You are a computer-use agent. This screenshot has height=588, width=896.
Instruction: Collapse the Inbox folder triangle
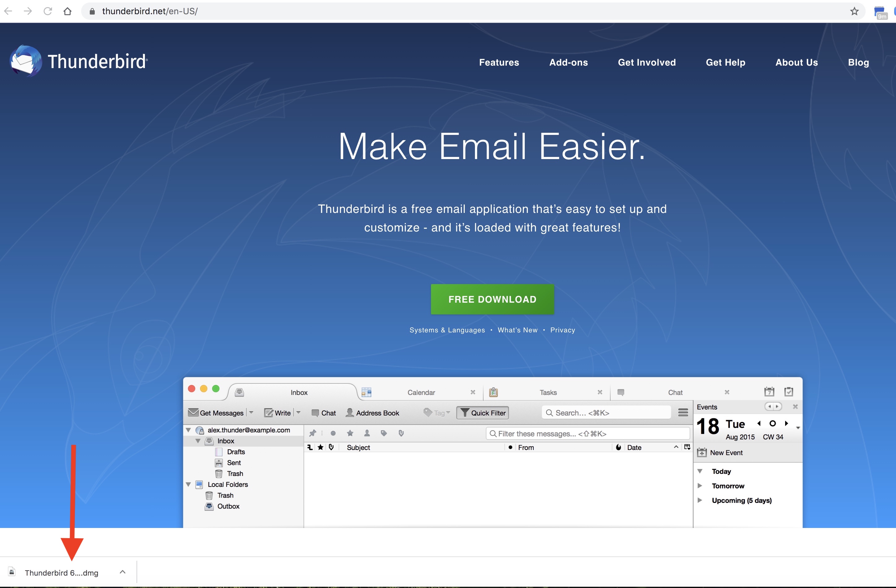(198, 440)
